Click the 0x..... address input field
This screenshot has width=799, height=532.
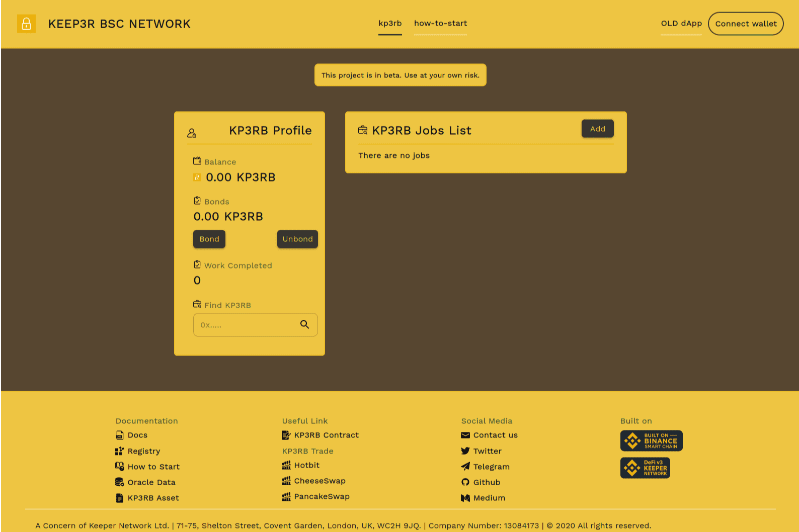(256, 325)
